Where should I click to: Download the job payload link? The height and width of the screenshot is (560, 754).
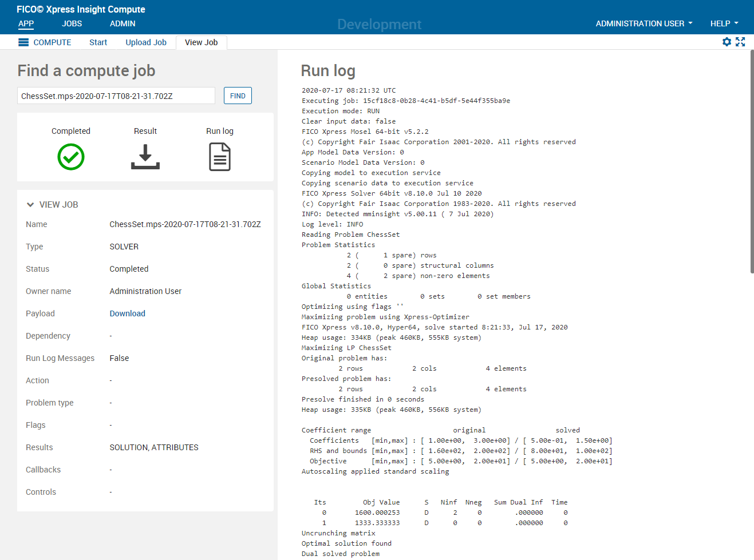(128, 313)
